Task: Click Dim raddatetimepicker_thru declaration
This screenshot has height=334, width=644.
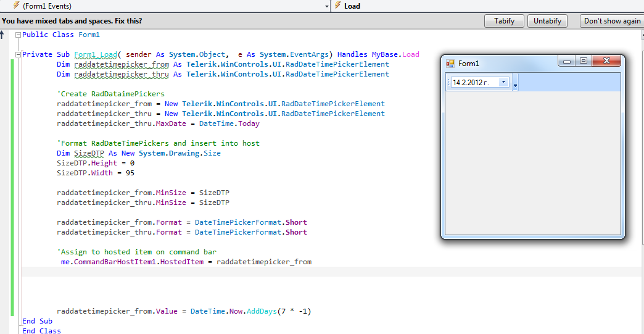Action: click(223, 74)
